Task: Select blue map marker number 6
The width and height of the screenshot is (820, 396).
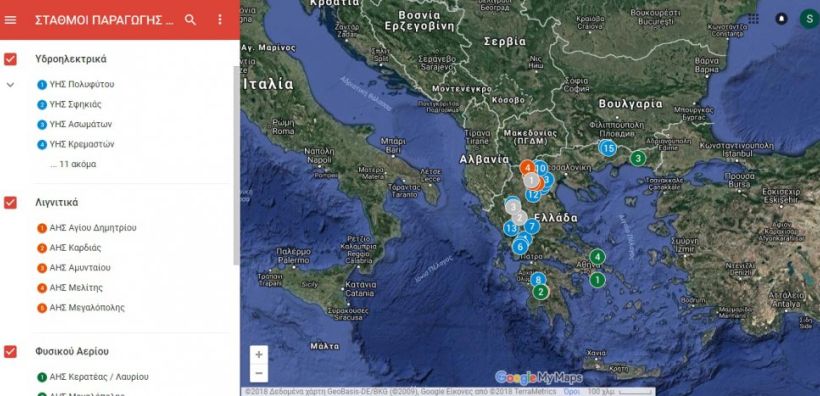Action: (x=519, y=246)
